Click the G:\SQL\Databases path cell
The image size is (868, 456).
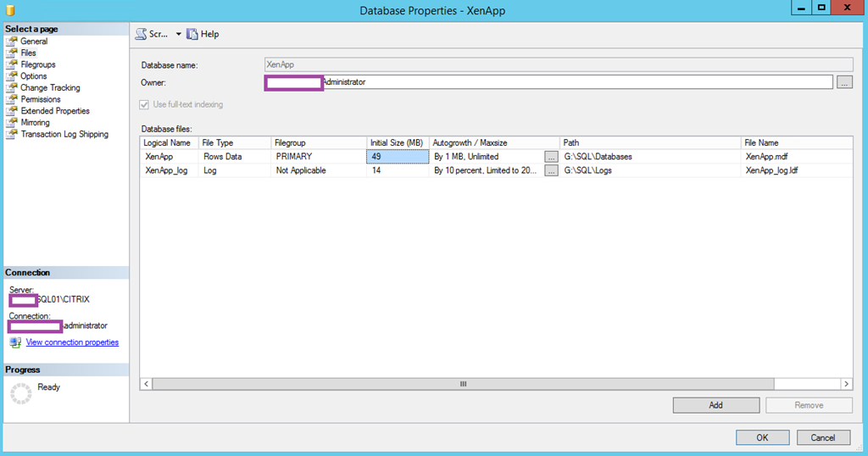click(650, 157)
